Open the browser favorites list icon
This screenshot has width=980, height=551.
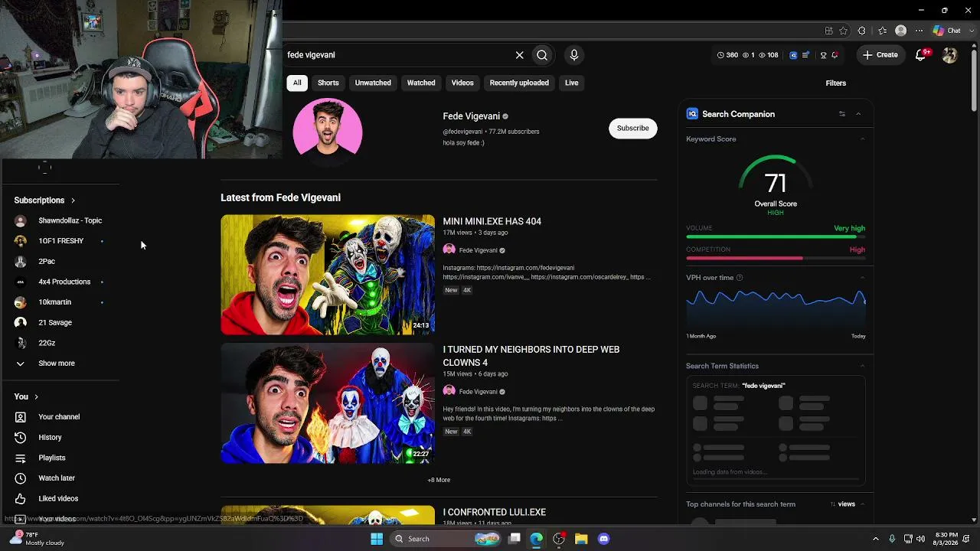[882, 31]
